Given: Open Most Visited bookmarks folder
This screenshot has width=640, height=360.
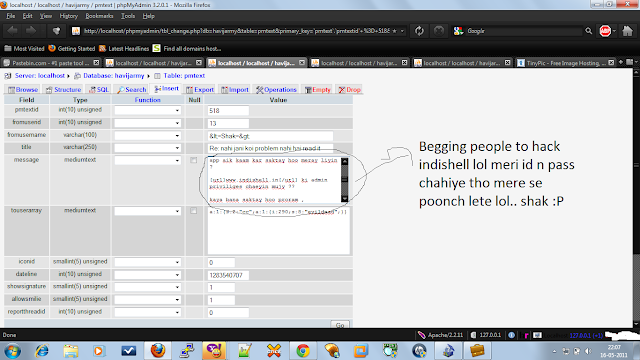Looking at the screenshot, I should coord(24,49).
